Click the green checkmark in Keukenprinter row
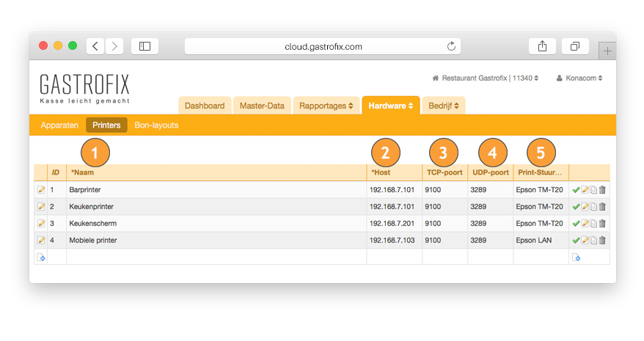 (576, 207)
